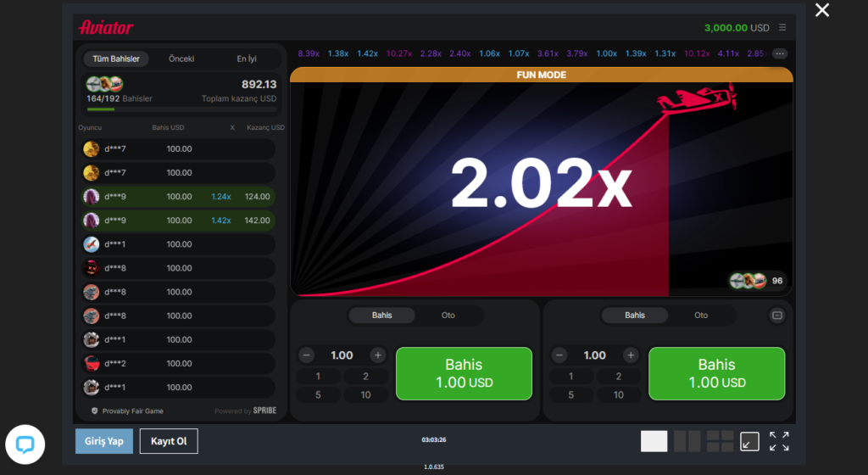Remove second bet panel with minus icon
Screen dimensions: 868x475
[x=777, y=316]
